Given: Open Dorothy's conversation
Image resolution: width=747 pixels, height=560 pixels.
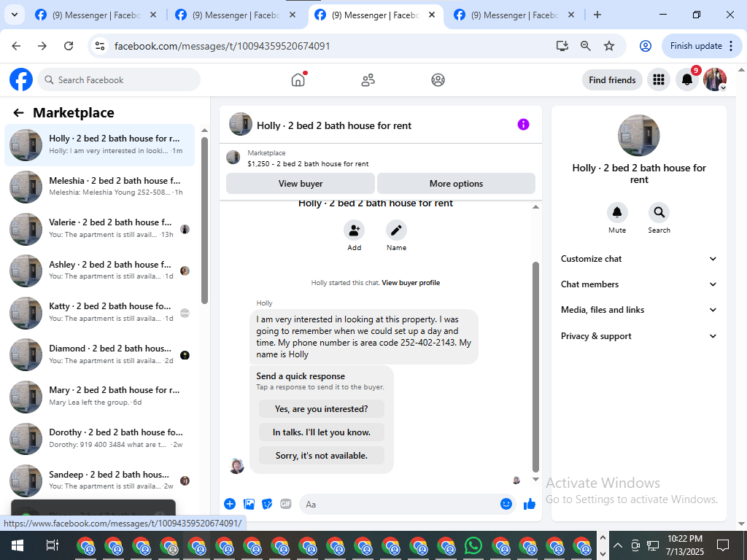Looking at the screenshot, I should click(x=99, y=438).
